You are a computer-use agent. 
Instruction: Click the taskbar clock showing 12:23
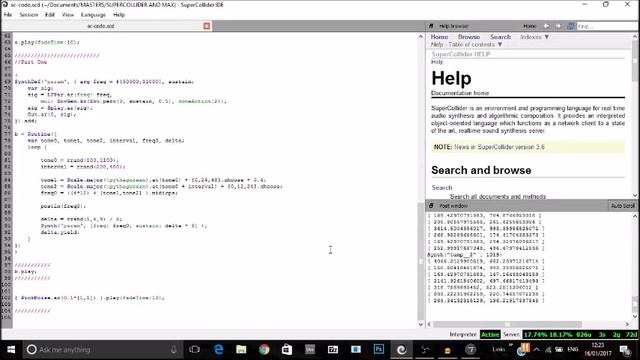(597, 349)
